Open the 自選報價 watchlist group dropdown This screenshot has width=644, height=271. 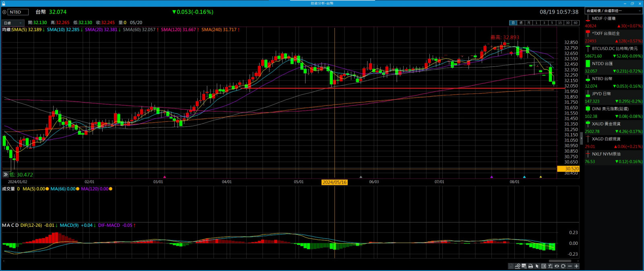coord(613,11)
